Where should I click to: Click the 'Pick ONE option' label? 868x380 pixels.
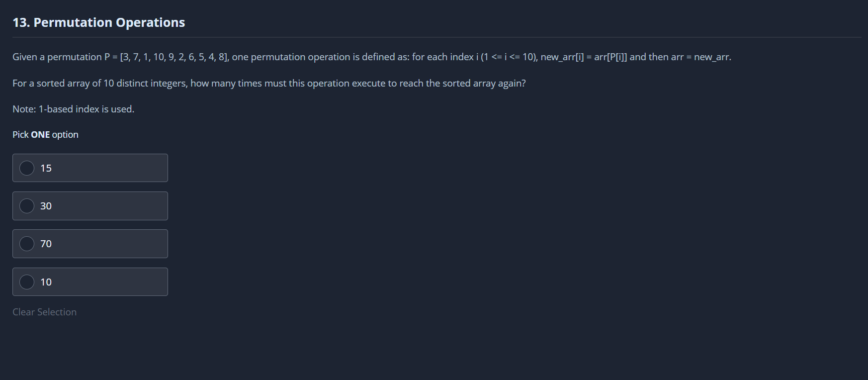point(45,135)
